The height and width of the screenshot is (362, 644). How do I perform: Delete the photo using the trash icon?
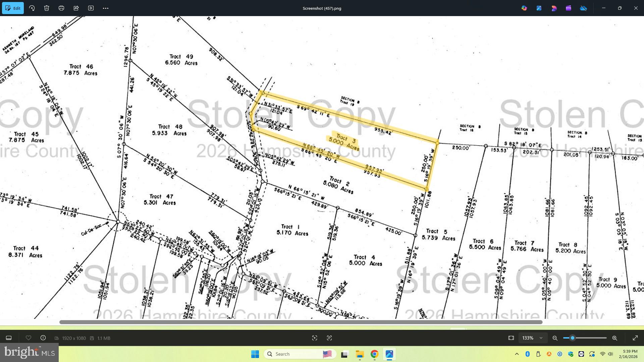47,8
